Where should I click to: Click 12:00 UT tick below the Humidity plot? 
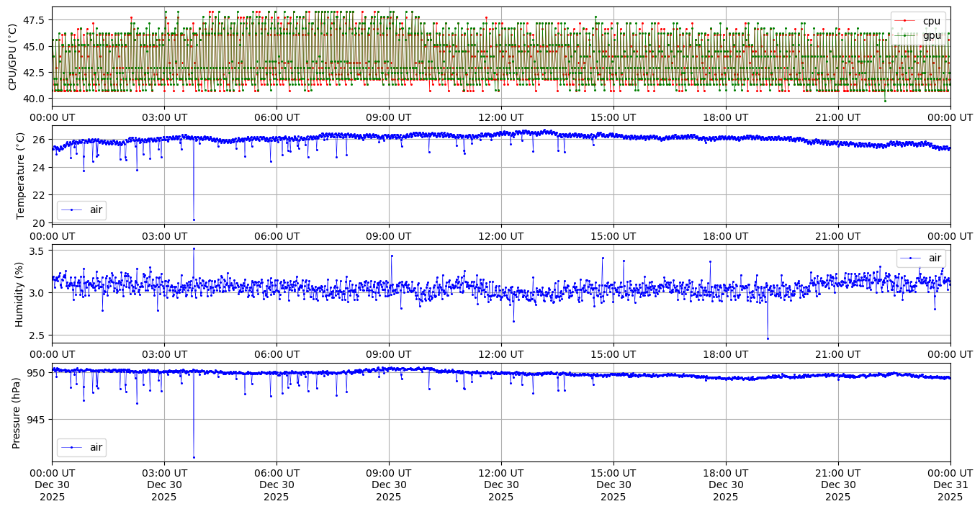point(500,354)
